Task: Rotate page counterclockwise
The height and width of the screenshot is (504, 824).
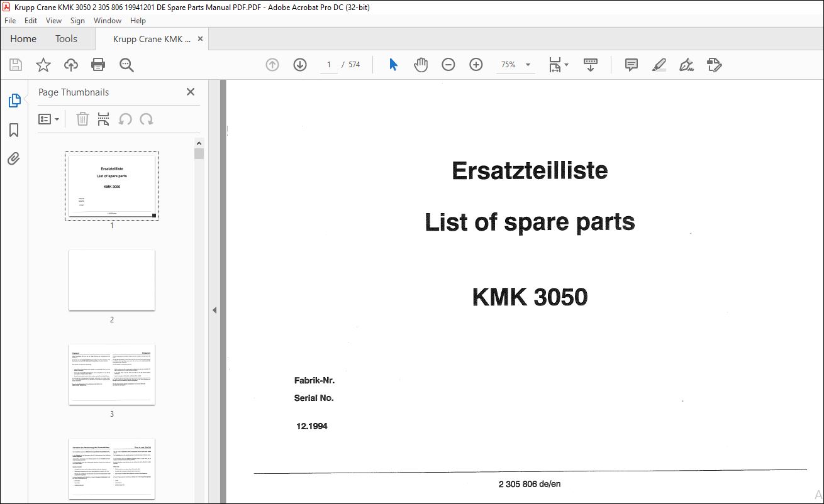Action: point(125,119)
